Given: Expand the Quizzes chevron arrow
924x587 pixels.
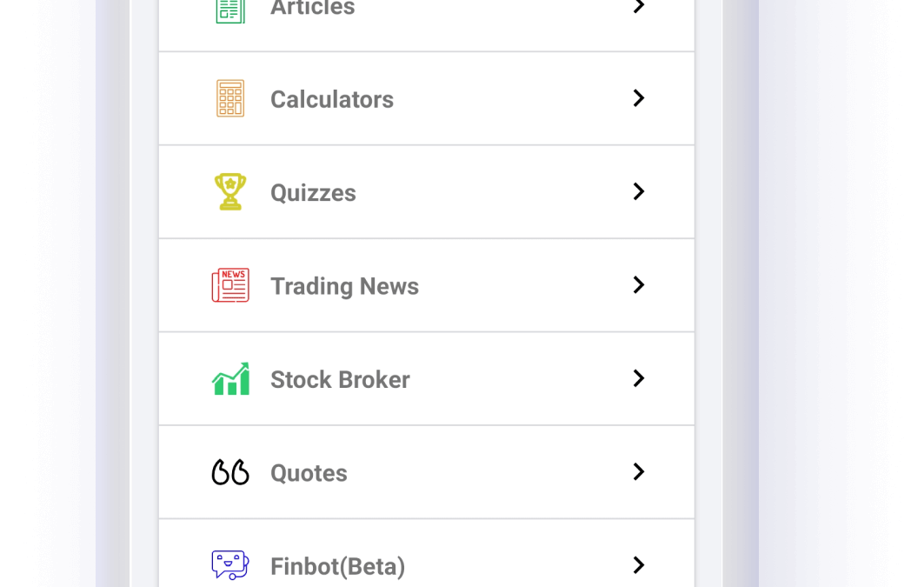Looking at the screenshot, I should (x=639, y=191).
